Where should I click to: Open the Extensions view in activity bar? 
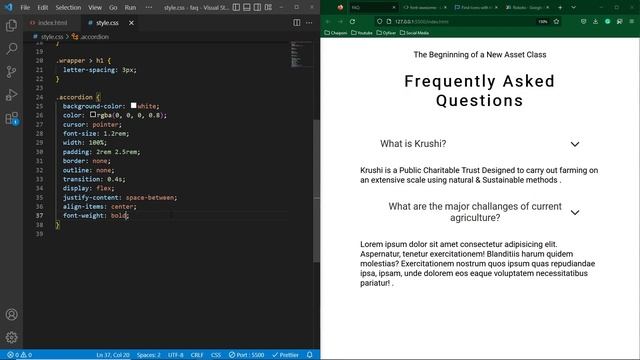click(11, 118)
